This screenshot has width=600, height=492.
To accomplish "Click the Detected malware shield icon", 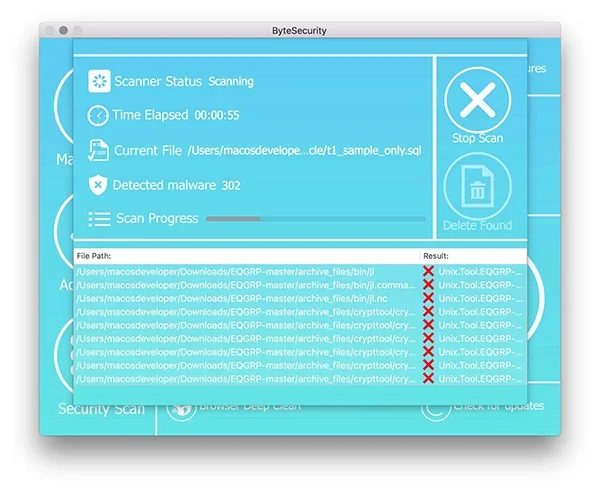I will [98, 185].
